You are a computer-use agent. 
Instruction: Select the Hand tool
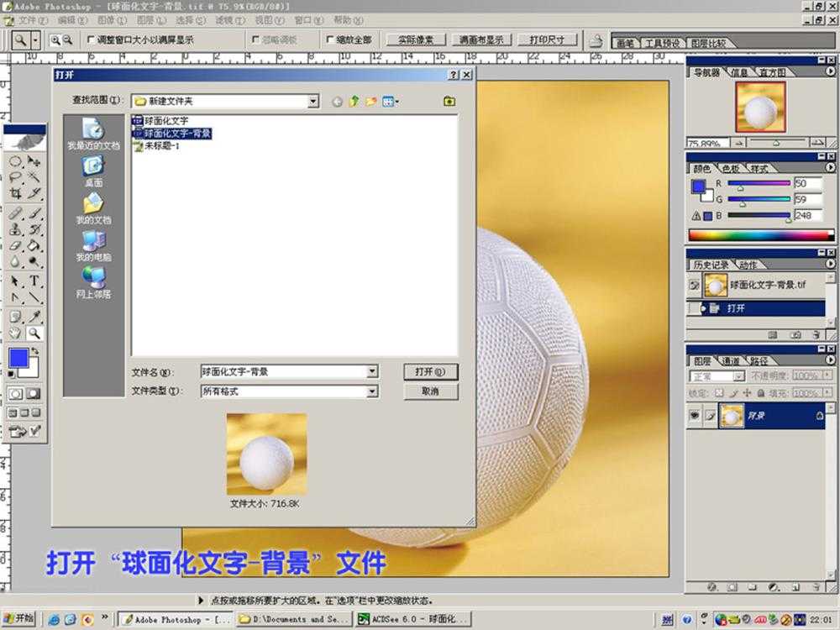(15, 333)
